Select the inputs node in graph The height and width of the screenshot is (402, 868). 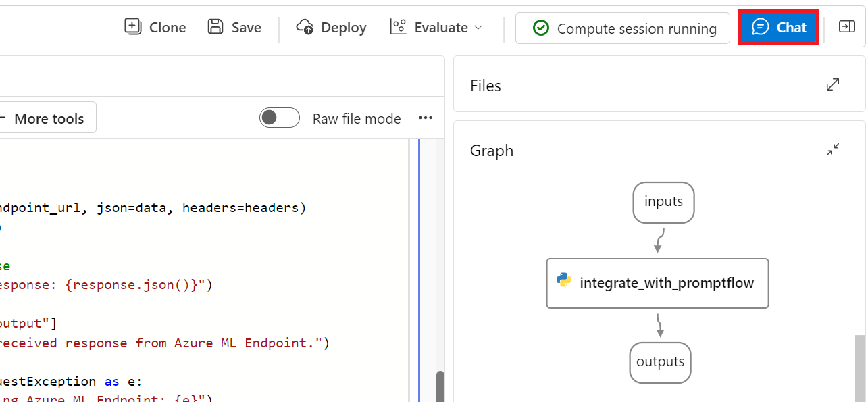(x=663, y=202)
